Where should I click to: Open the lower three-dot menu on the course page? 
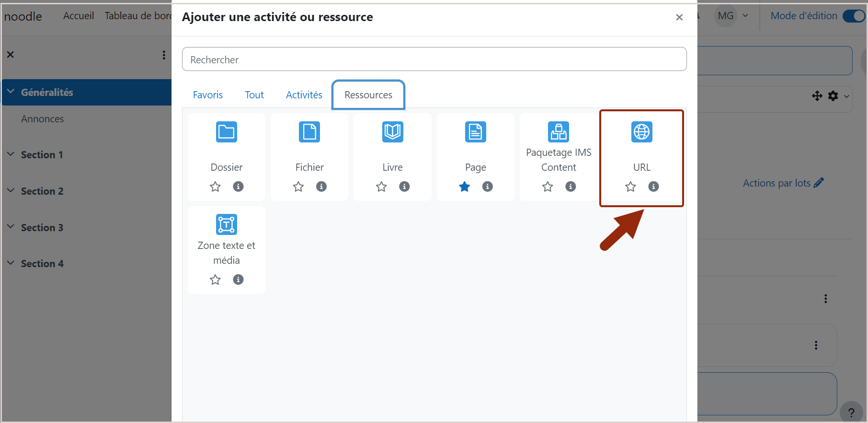tap(816, 345)
